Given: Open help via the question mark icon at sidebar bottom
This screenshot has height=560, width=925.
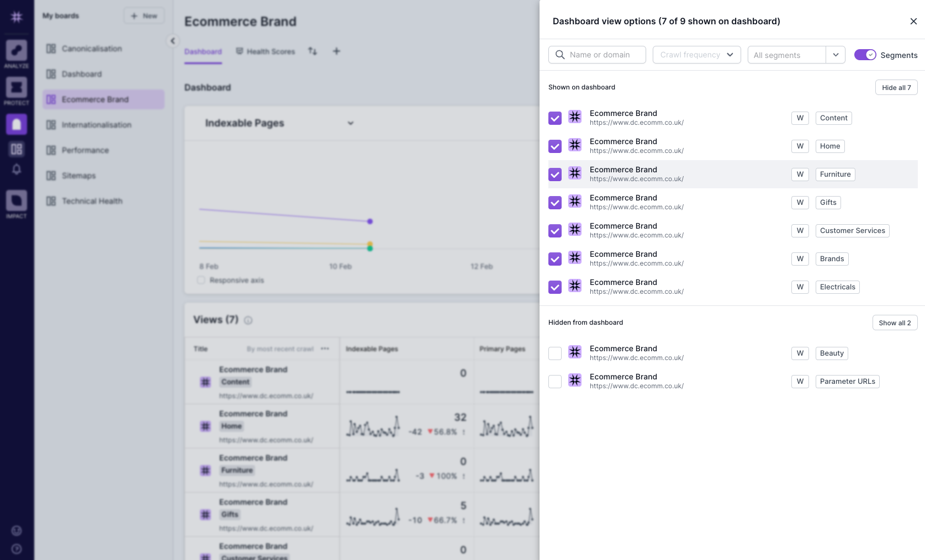Looking at the screenshot, I should (17, 548).
